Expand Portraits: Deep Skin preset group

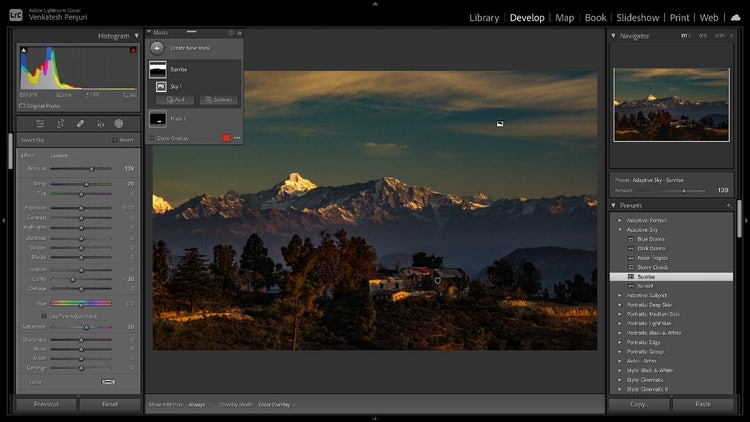point(620,305)
